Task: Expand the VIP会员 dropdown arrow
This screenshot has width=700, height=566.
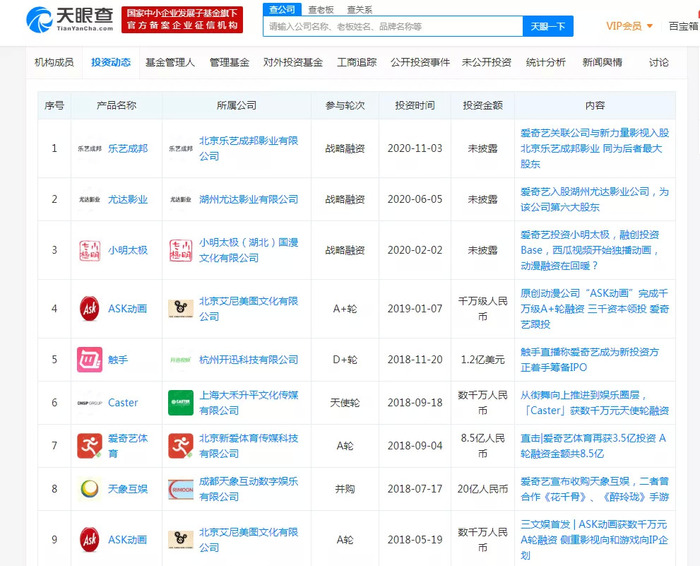Action: (x=650, y=26)
